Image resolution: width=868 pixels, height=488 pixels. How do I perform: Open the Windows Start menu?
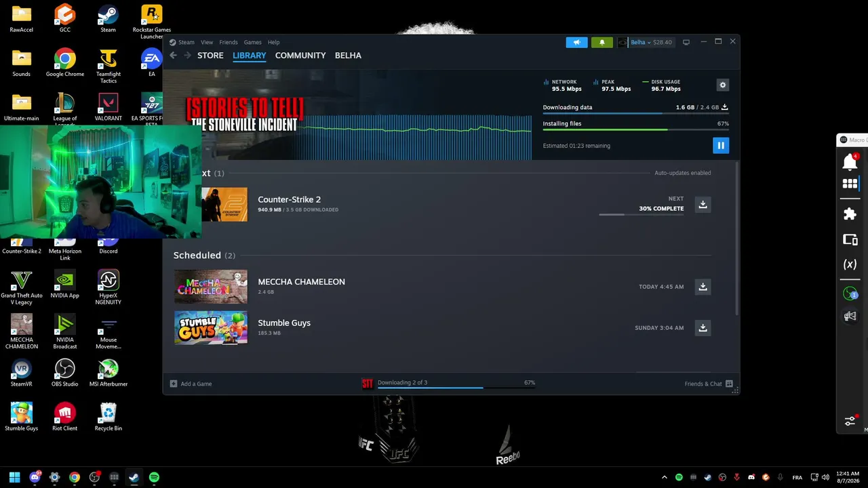[15, 477]
